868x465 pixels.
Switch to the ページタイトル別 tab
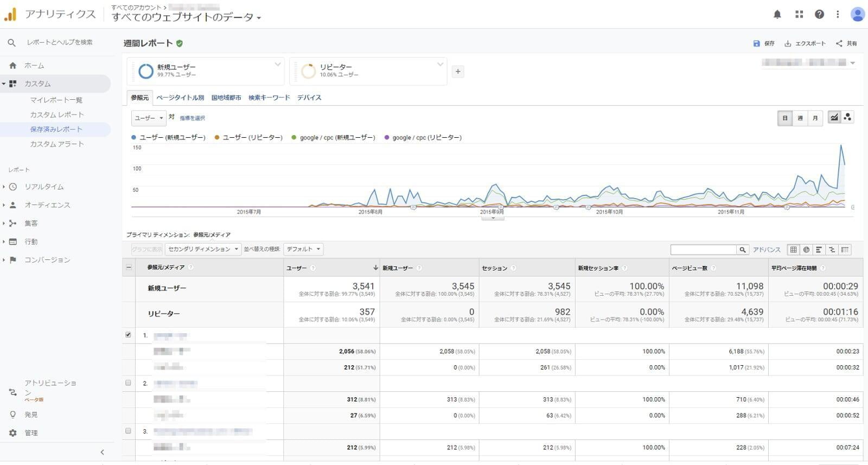[180, 98]
